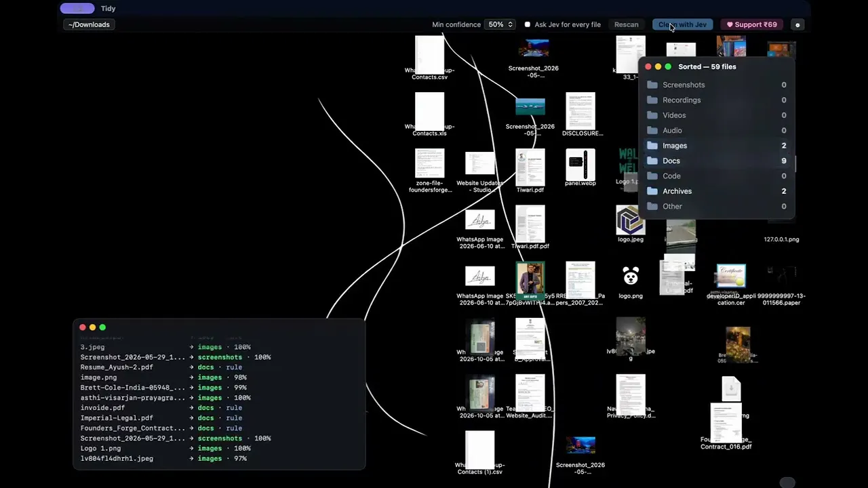Open the Docs folder in Sorted panel

[x=716, y=161]
